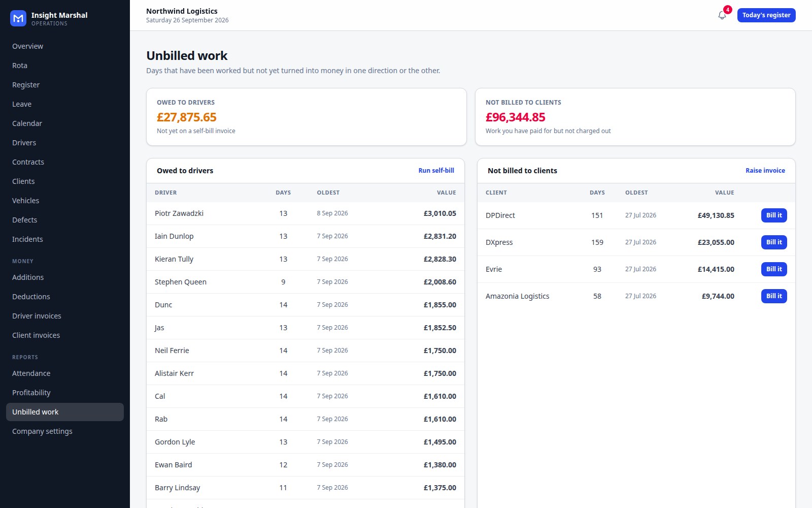The height and width of the screenshot is (508, 812).
Task: Click Gordon Lyle's name
Action: click(x=175, y=442)
